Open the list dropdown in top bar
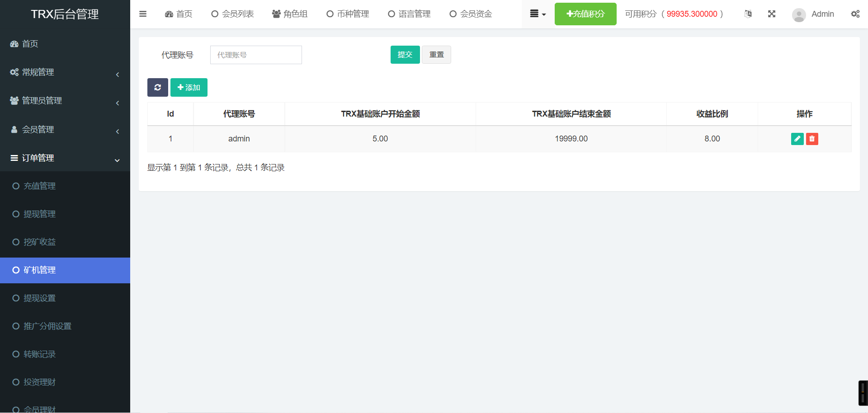Screen dimensions: 868x413 coord(538,14)
